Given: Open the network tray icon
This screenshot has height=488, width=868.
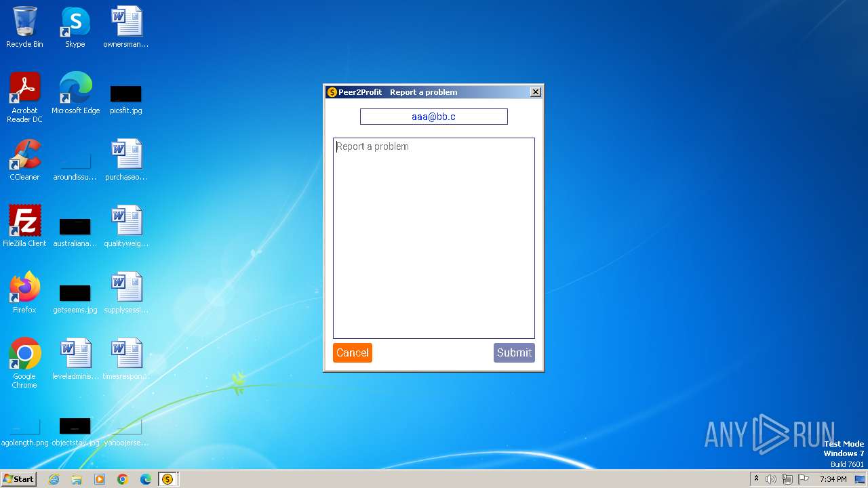Looking at the screenshot, I should point(787,479).
